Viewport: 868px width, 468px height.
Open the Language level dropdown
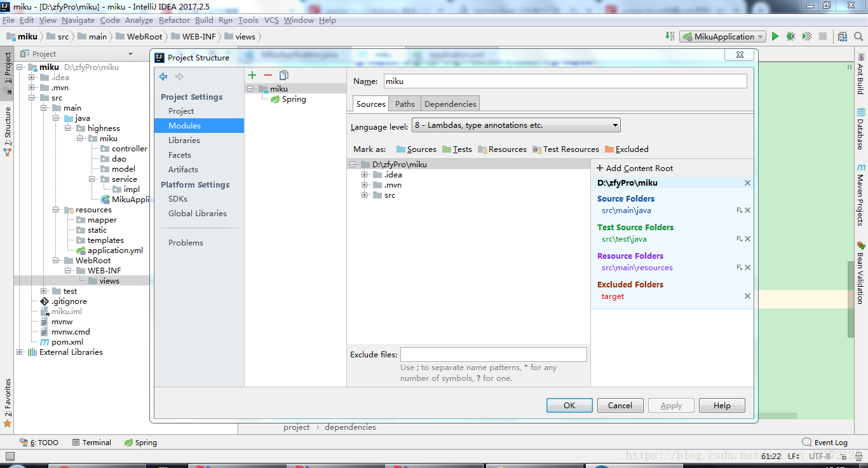point(516,125)
